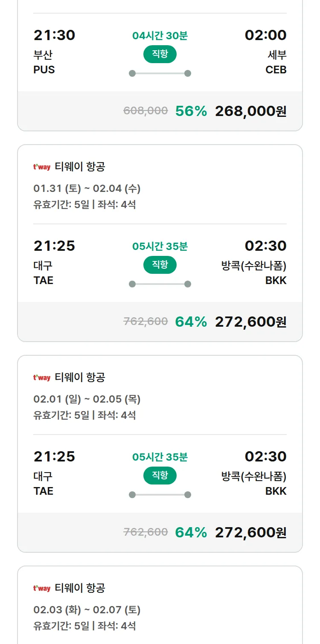
Task: Click the struck-through 608,000 original price
Action: 145,111
